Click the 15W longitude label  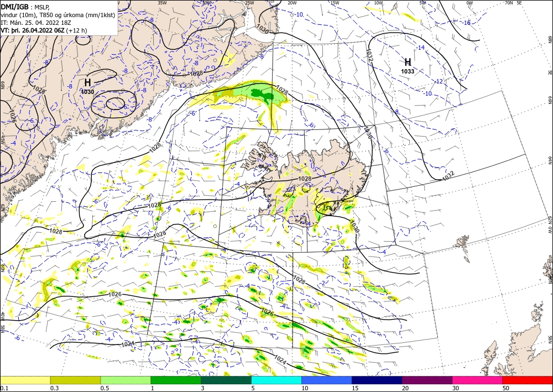coord(335,3)
